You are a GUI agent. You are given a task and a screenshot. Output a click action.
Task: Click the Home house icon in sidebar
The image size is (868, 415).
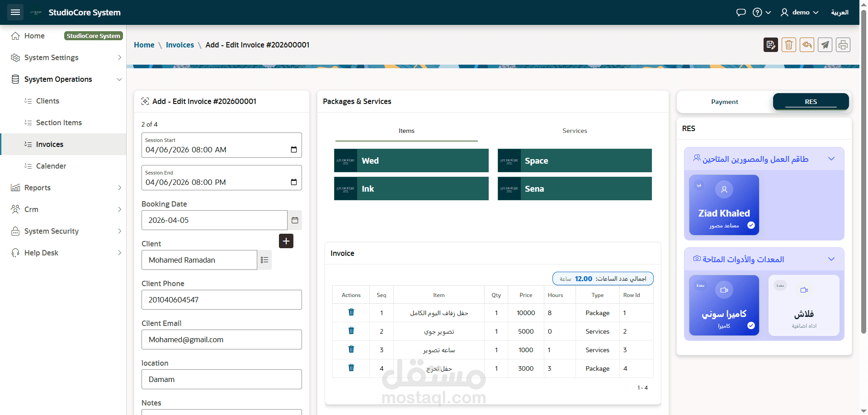(15, 36)
